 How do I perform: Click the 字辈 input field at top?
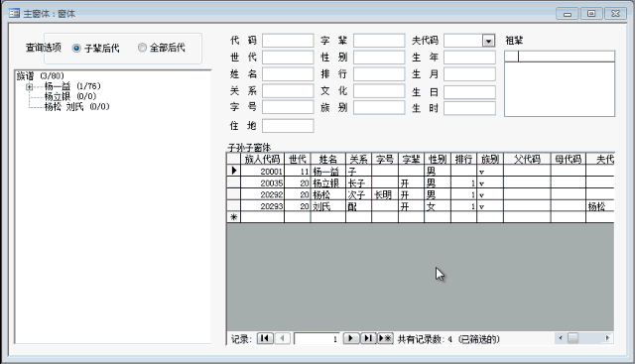coord(379,41)
